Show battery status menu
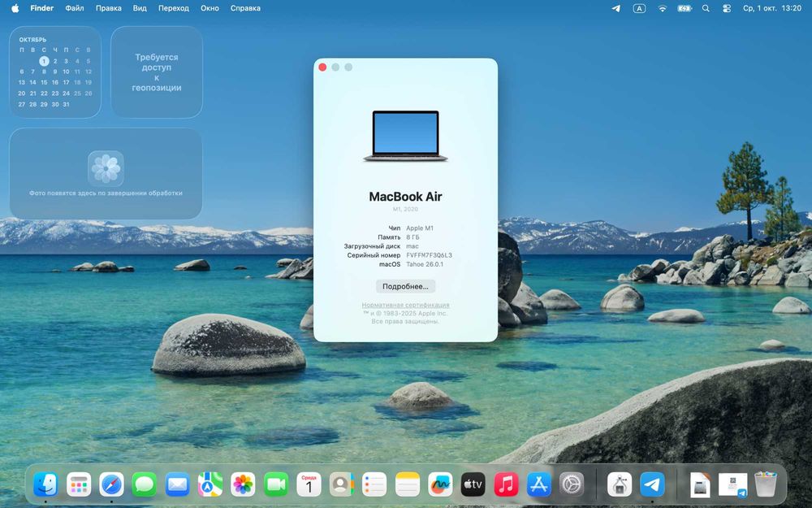The image size is (812, 508). click(x=685, y=8)
